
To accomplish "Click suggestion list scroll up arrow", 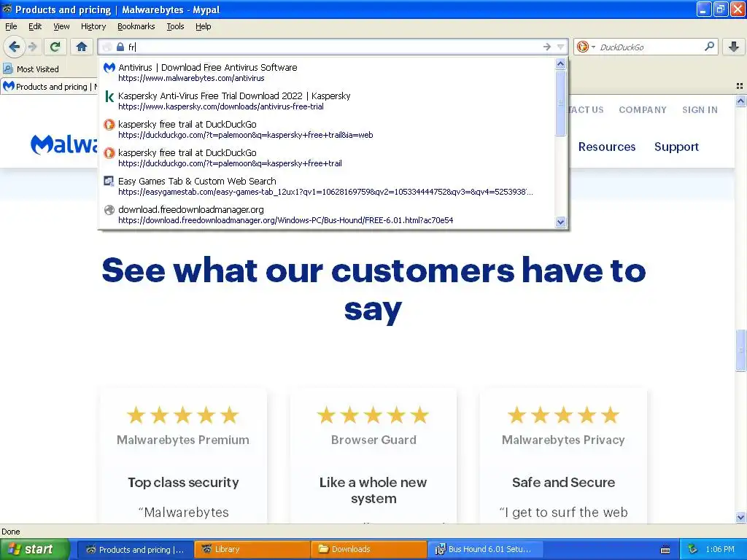I will click(561, 64).
